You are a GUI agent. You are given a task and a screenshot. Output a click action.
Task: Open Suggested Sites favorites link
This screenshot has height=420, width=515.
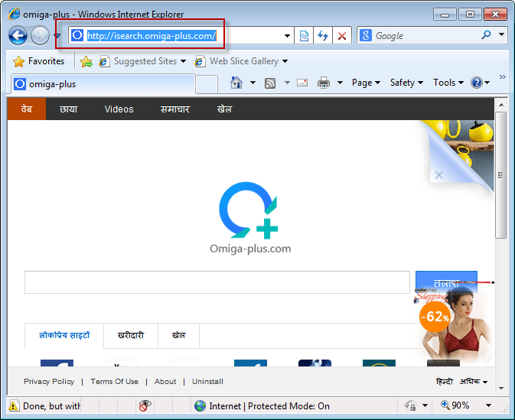pyautogui.click(x=142, y=61)
